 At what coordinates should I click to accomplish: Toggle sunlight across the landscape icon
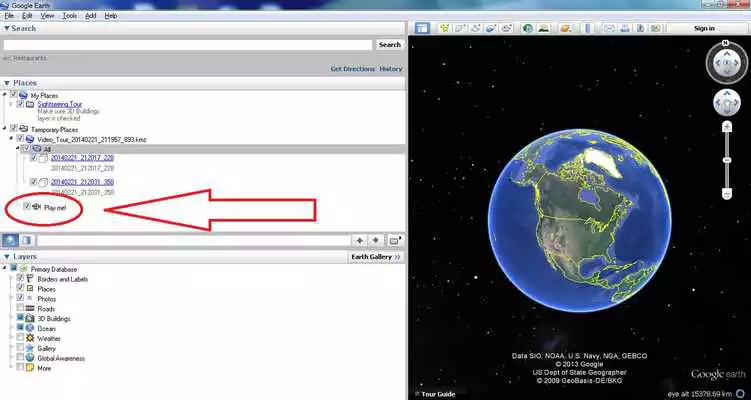click(543, 28)
